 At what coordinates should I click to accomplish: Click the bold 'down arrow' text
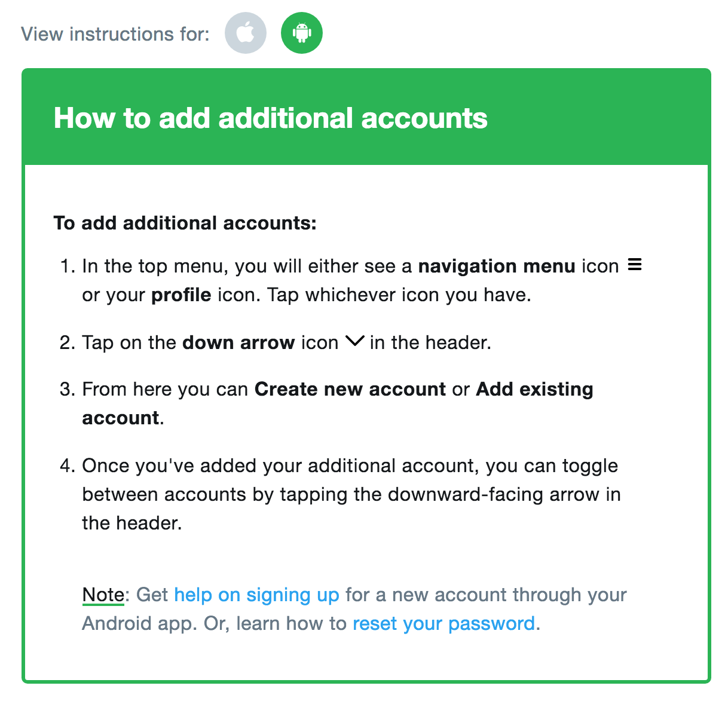tap(238, 342)
